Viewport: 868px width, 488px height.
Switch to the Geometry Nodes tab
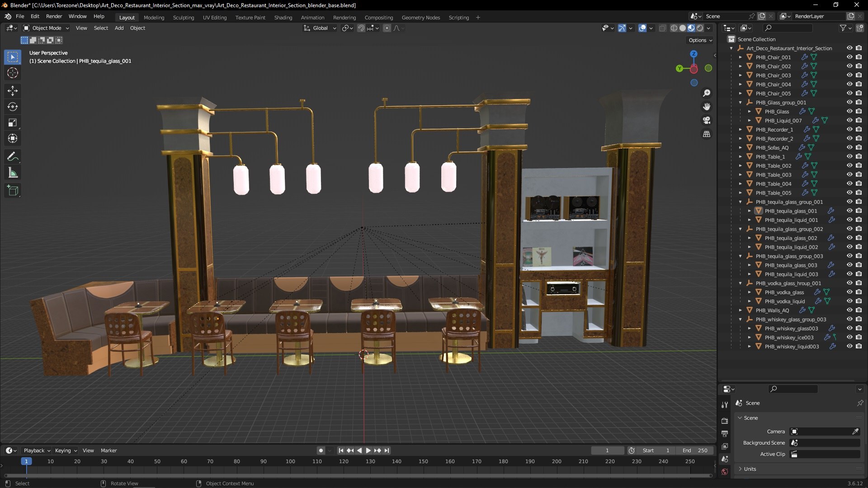[420, 18]
